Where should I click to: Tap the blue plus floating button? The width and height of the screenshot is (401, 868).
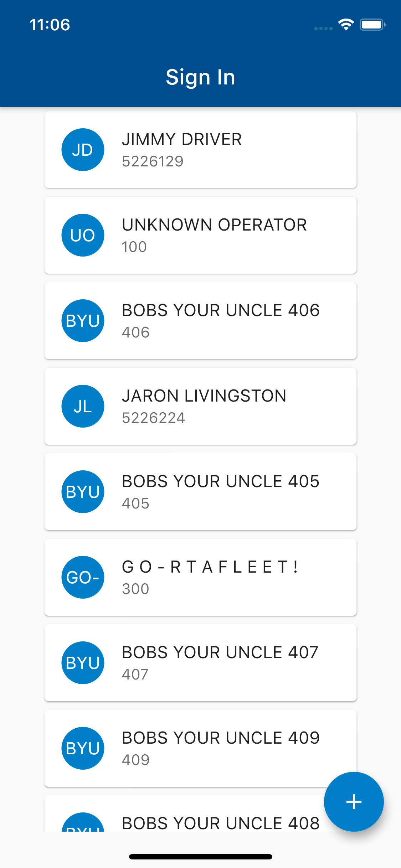click(354, 802)
